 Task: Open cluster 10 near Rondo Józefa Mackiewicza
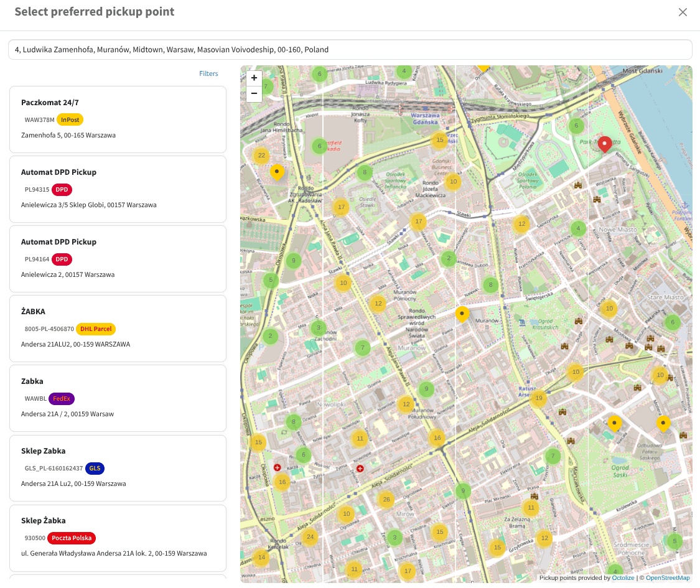click(x=453, y=181)
